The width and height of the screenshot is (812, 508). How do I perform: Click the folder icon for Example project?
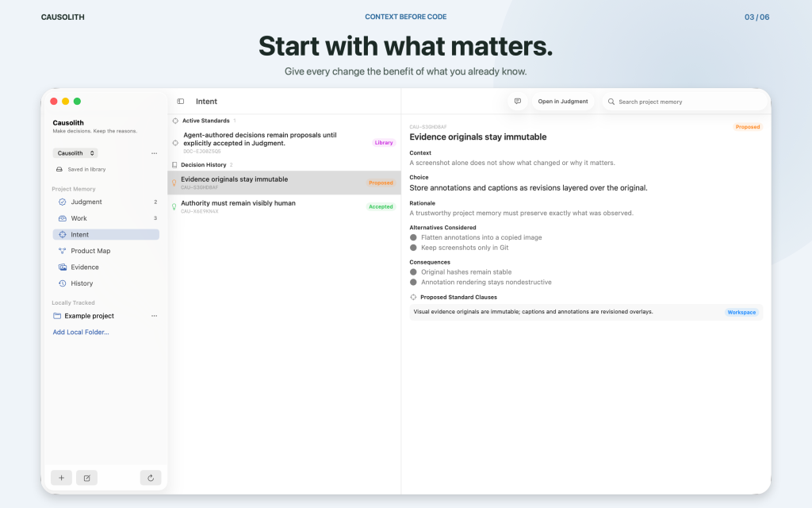(57, 316)
